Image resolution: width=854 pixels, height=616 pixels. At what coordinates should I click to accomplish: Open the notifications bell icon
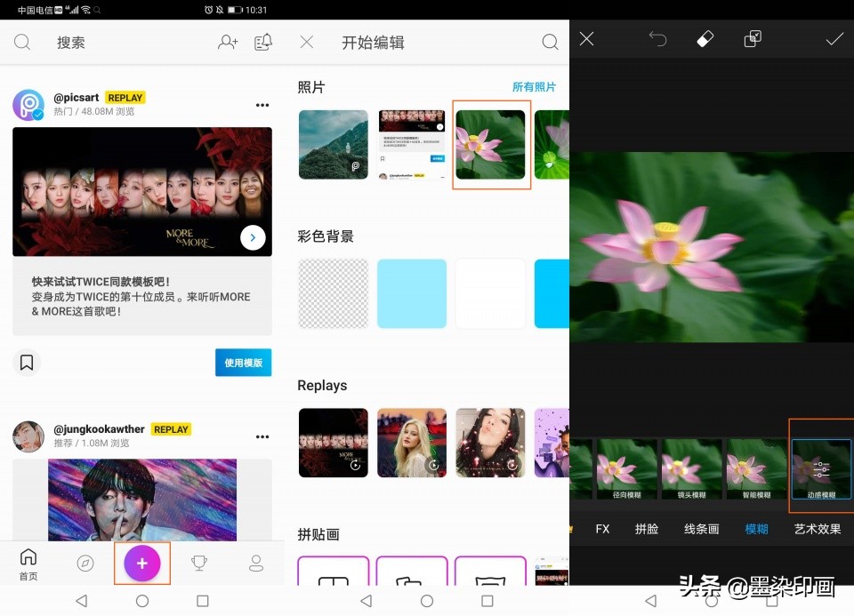click(263, 42)
